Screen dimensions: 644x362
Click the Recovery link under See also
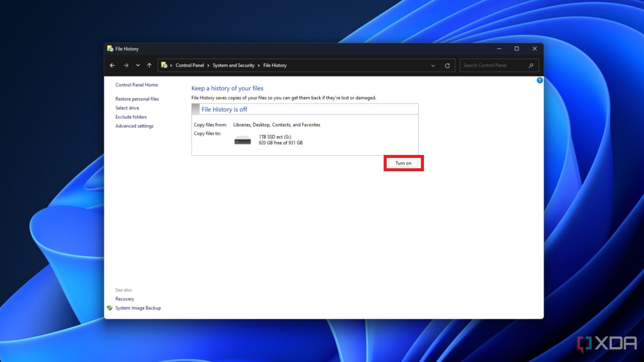coord(124,299)
